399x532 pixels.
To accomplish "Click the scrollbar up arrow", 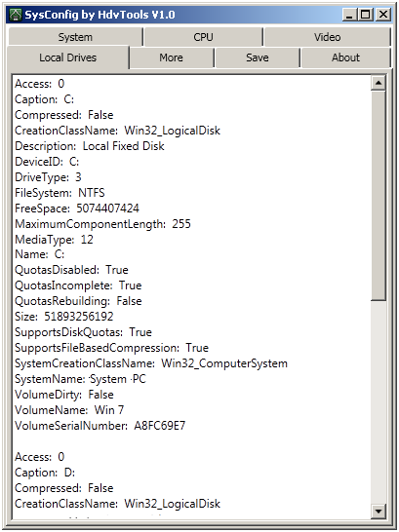I will (379, 83).
